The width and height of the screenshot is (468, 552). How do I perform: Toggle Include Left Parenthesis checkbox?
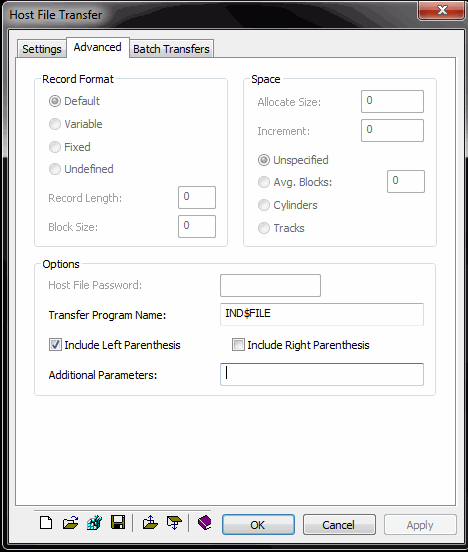(x=55, y=345)
